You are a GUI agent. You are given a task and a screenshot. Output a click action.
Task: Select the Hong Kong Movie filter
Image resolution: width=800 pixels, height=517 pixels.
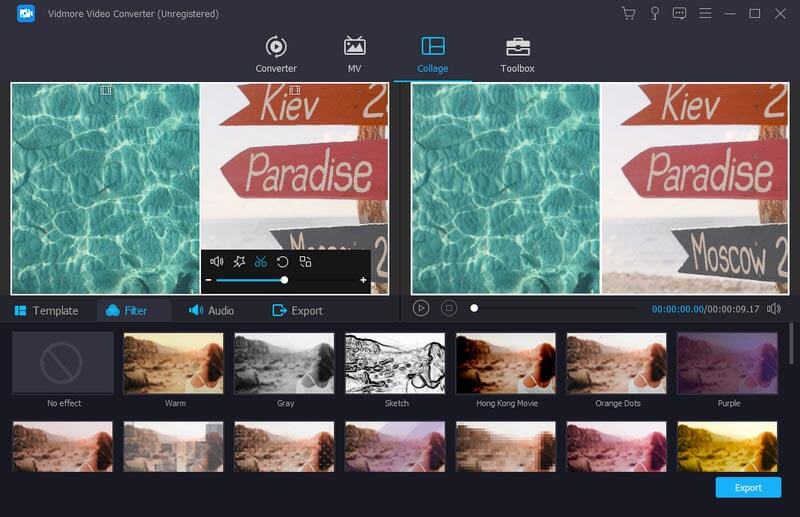pyautogui.click(x=505, y=364)
